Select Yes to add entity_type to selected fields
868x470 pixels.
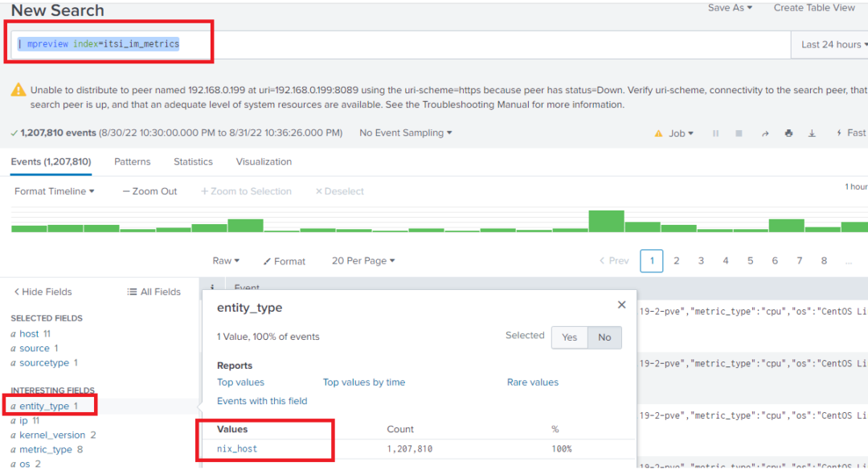[569, 337]
